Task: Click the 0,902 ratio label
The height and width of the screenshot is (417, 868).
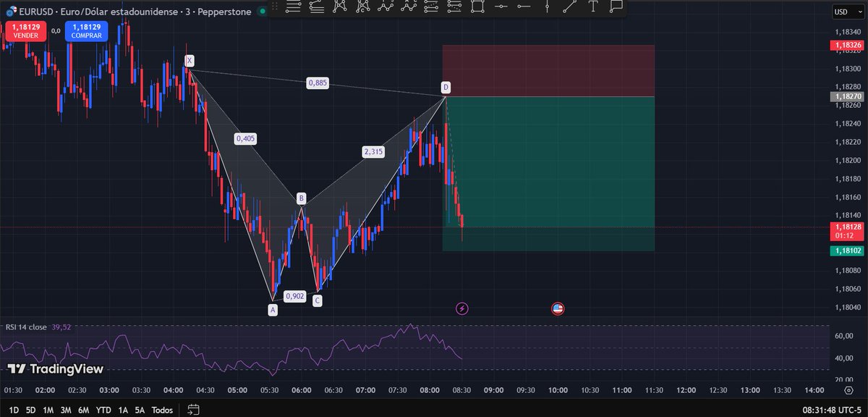Action: [x=294, y=295]
